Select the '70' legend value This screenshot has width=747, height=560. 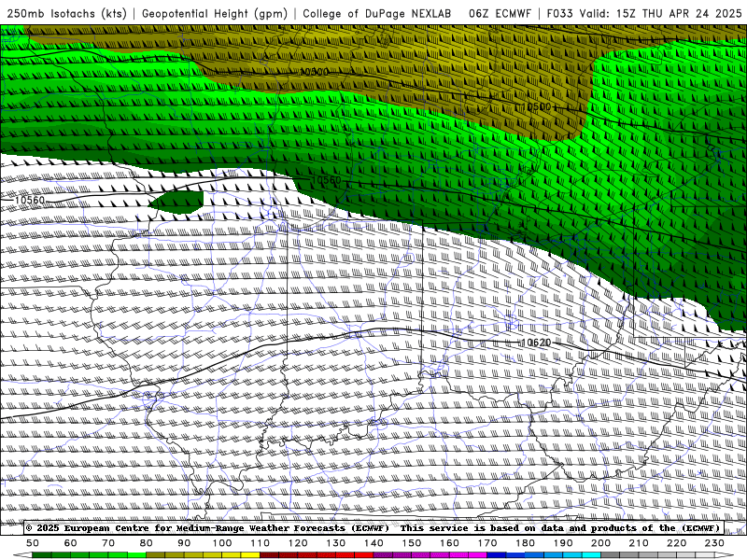pos(108,543)
